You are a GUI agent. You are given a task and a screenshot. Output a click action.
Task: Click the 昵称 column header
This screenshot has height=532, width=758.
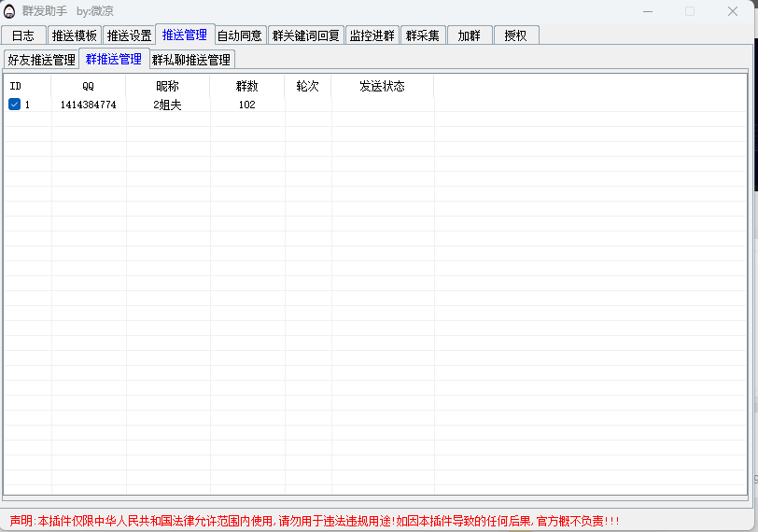167,86
